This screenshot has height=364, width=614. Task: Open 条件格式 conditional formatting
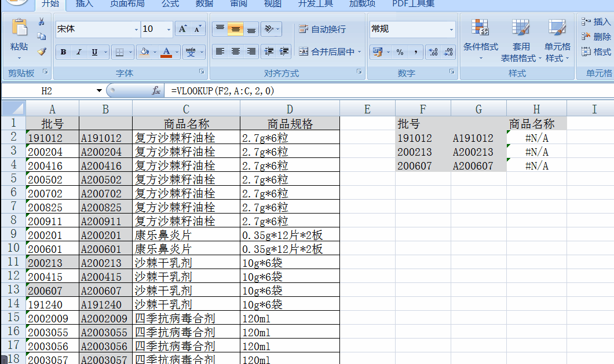[x=480, y=39]
